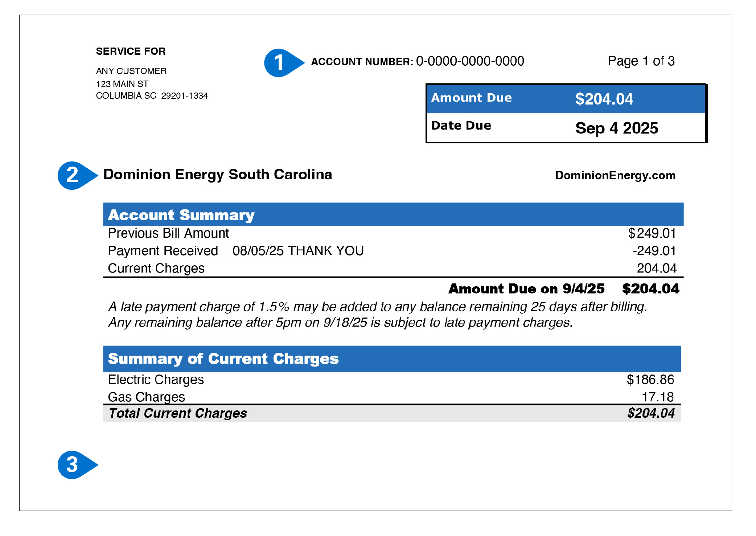Click the 'SERVICE FOR' heading
The height and width of the screenshot is (536, 756).
click(x=131, y=52)
